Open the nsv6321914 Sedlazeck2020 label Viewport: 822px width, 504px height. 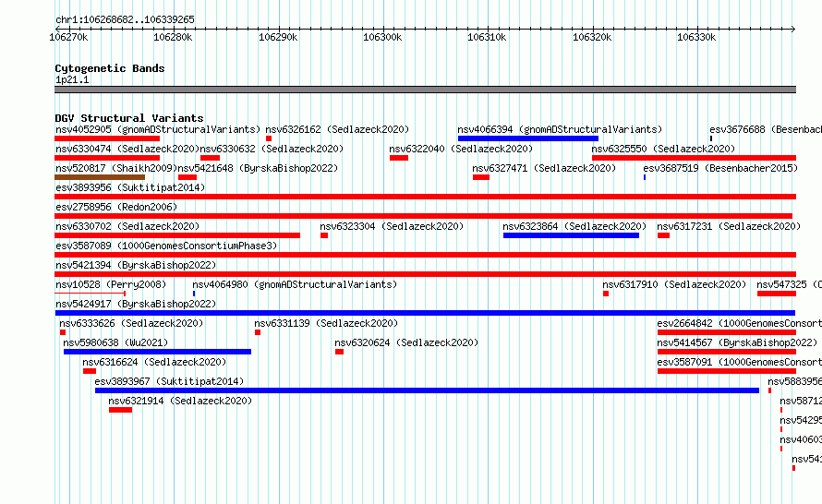pyautogui.click(x=180, y=401)
